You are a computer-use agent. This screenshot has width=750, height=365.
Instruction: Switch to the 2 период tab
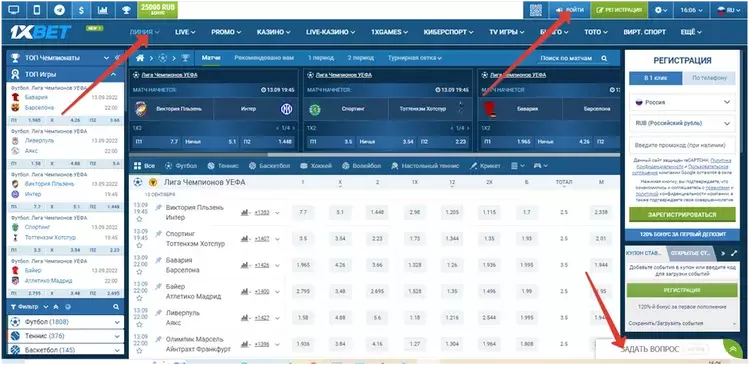[x=361, y=57]
